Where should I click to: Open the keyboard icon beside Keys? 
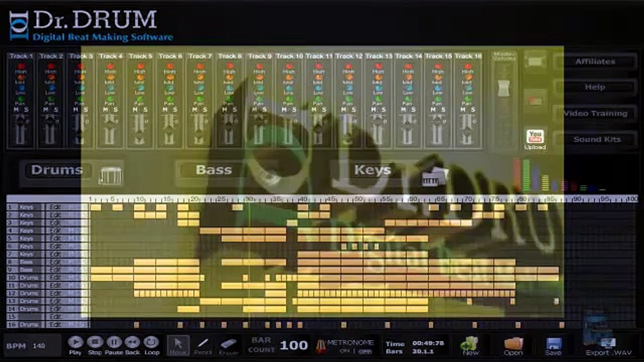tap(435, 176)
